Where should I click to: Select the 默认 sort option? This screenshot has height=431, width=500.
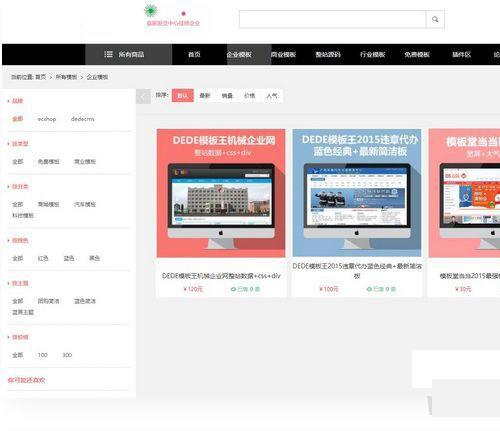[183, 96]
